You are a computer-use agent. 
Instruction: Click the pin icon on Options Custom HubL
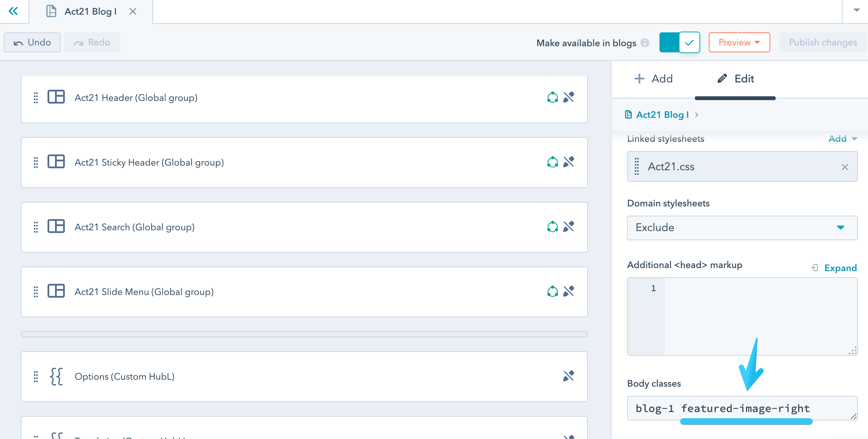coord(569,376)
